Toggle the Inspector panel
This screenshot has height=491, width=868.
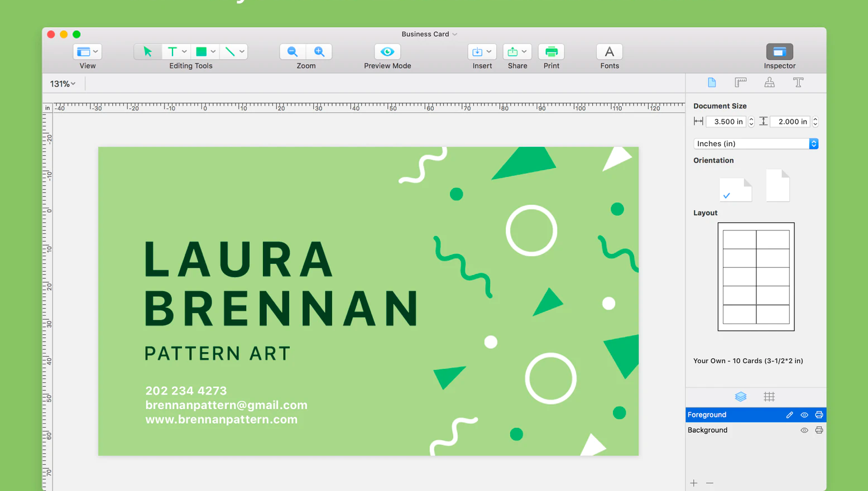tap(780, 51)
